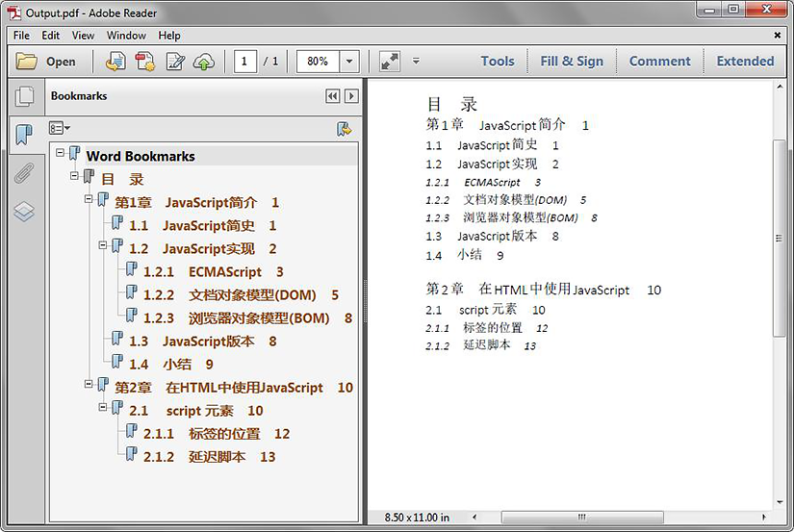Click the Open folder icon
Screen dimensions: 794x532
tap(26, 62)
